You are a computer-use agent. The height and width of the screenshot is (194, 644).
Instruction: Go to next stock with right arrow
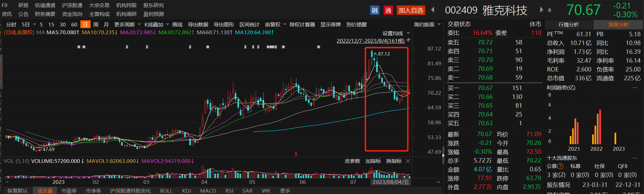point(541,10)
